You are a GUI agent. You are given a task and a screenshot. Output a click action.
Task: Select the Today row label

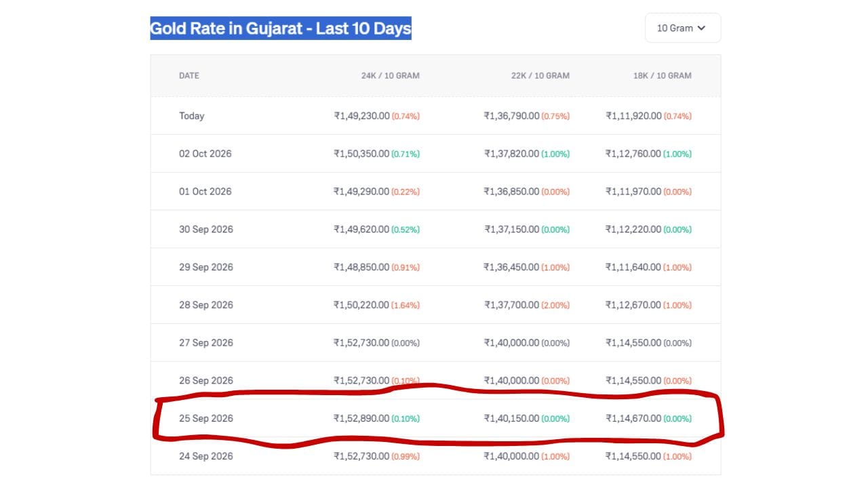click(192, 116)
